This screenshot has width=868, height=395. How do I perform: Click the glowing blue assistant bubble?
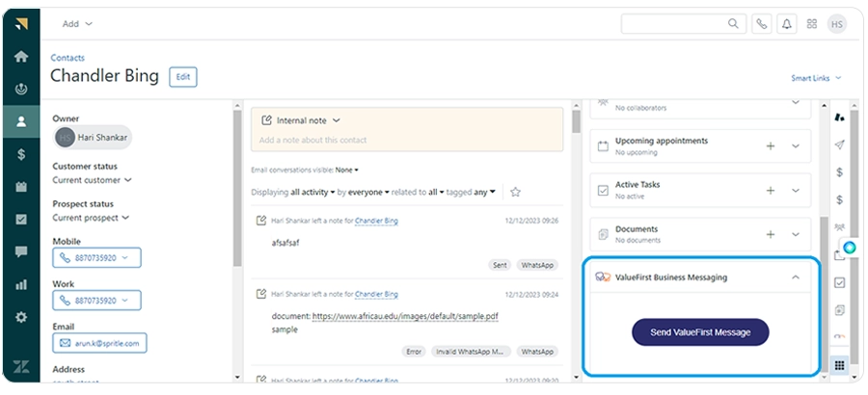[850, 248]
